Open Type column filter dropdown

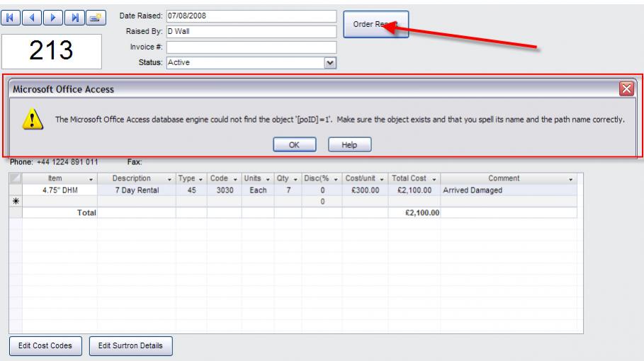pyautogui.click(x=200, y=179)
